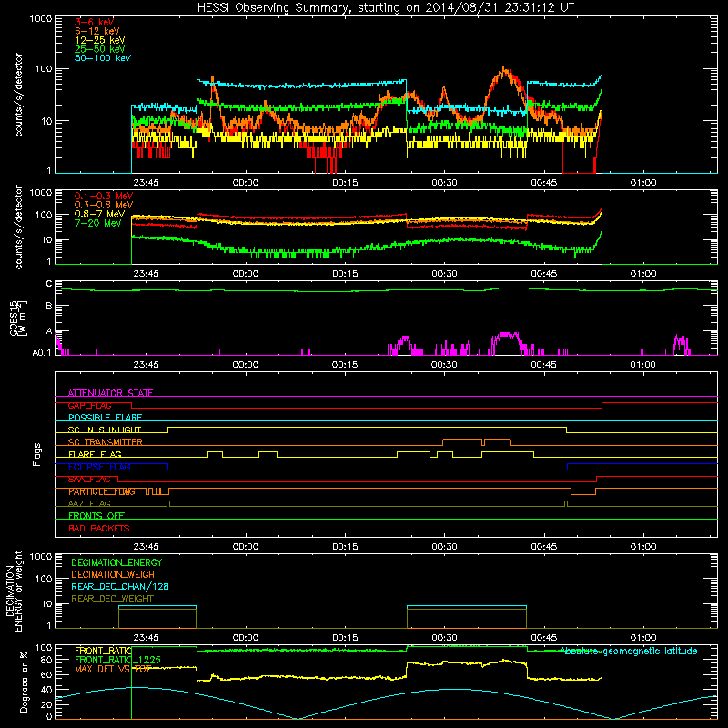Click the 0.8-7 MeV legend label
Viewport: 728px width, 728px height.
99,214
